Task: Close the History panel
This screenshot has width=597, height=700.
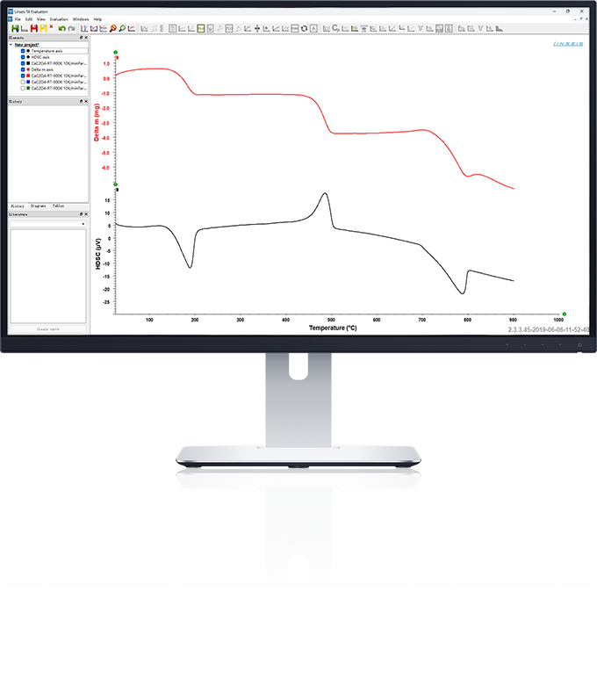Action: (x=85, y=102)
